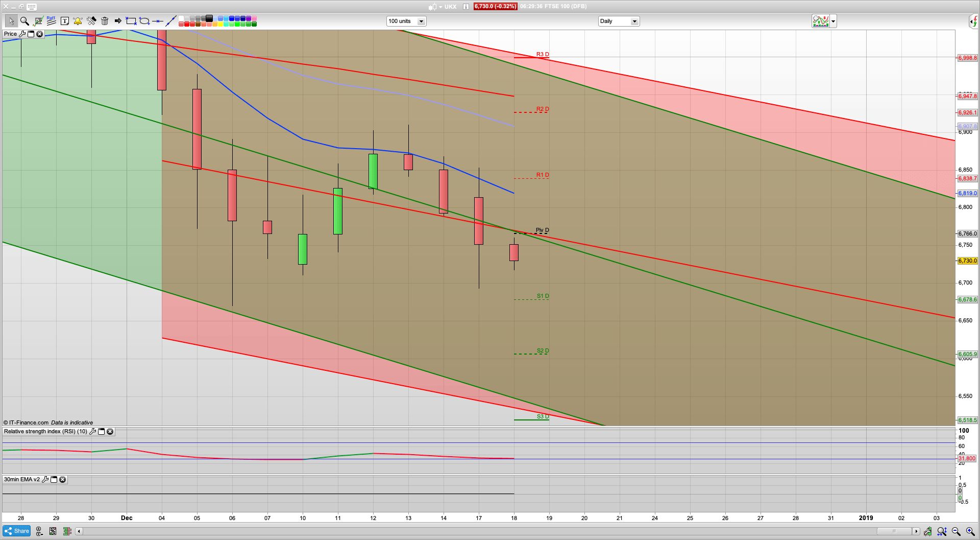980x540 pixels.
Task: Close the 30min EMA v2 panel
Action: tap(62, 480)
